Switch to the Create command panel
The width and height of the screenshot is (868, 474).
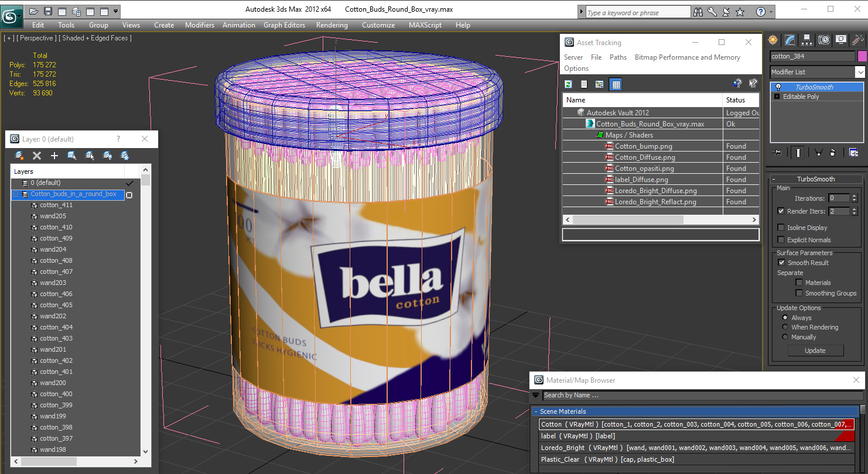[x=773, y=40]
